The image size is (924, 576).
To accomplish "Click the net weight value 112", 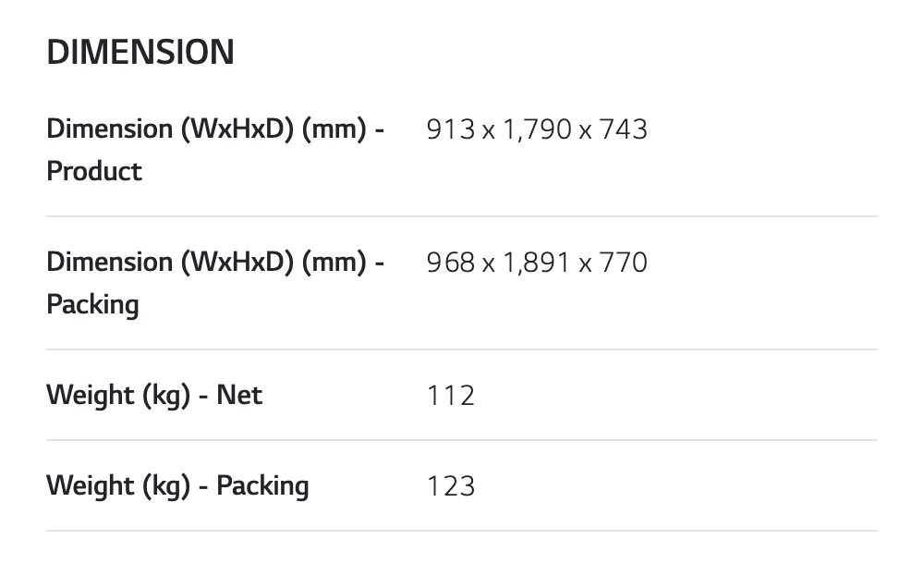I will pos(451,396).
